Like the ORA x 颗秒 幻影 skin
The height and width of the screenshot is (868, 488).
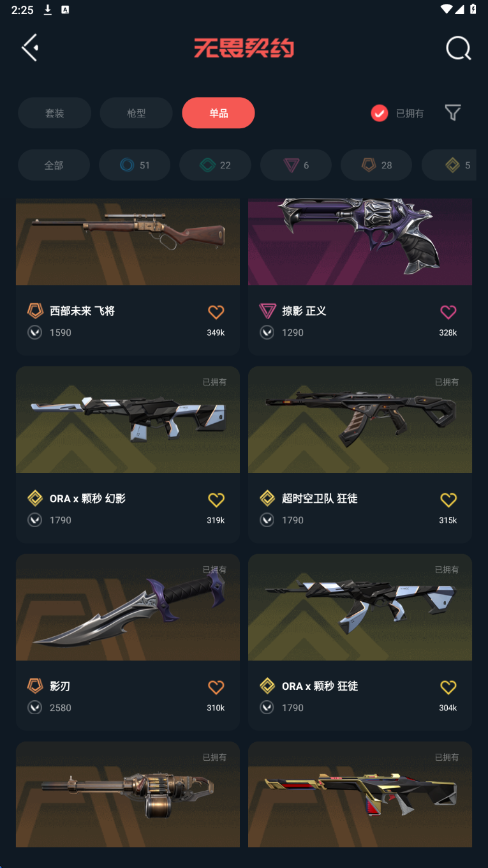point(216,499)
